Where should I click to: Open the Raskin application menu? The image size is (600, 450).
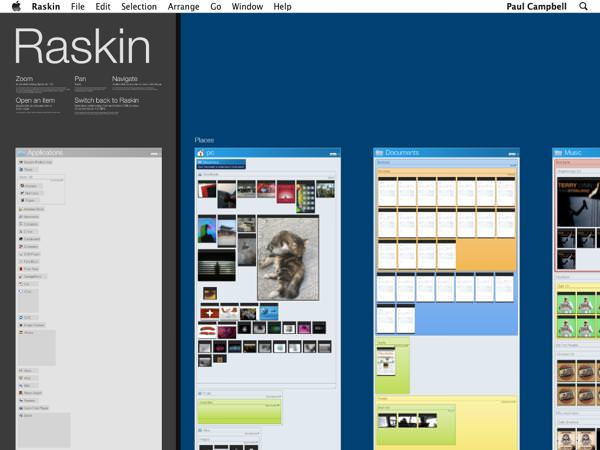46,7
